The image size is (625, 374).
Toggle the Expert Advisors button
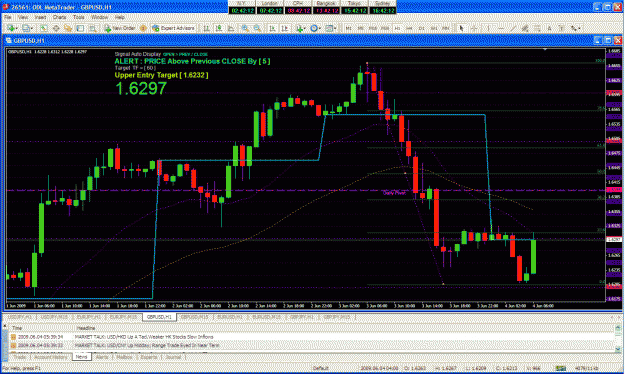(173, 28)
